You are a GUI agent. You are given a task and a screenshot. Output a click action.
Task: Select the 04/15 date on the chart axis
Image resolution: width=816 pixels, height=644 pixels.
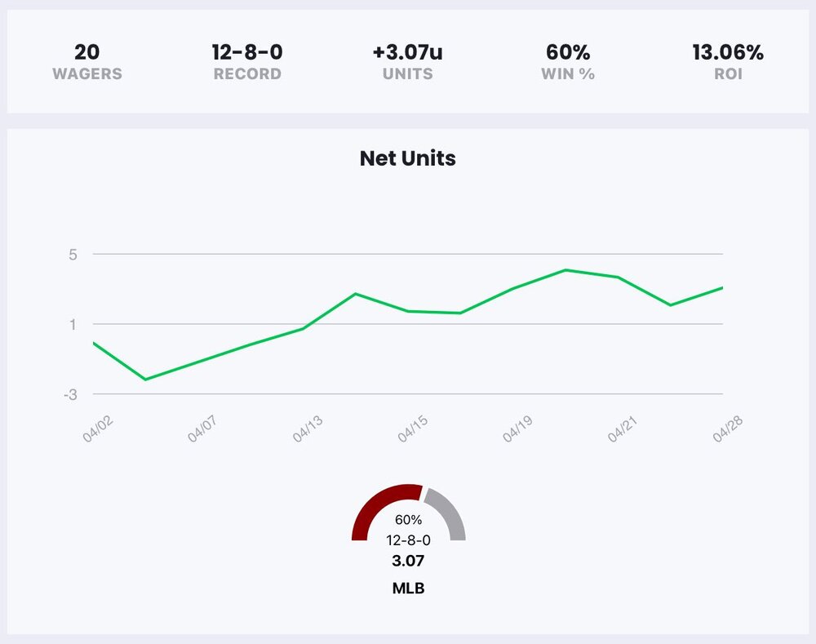pyautogui.click(x=412, y=429)
